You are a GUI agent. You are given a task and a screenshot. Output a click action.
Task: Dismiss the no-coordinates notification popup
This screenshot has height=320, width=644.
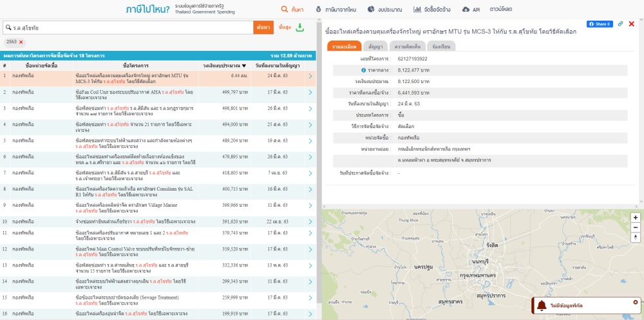636,302
